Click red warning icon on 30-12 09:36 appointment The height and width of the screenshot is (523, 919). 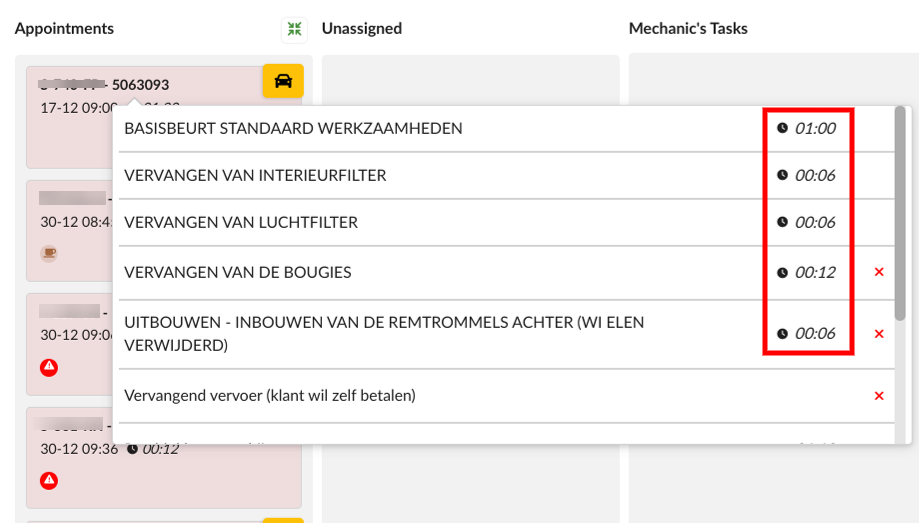coord(49,481)
